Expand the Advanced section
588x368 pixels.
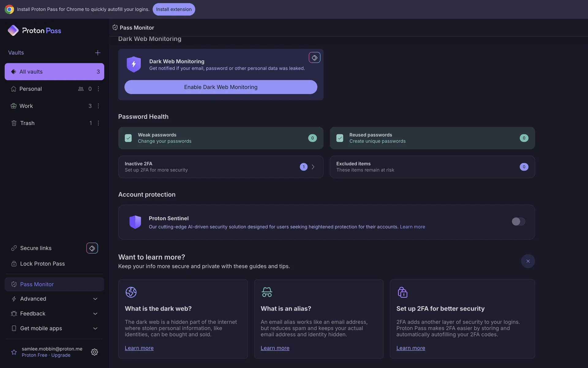click(x=54, y=299)
